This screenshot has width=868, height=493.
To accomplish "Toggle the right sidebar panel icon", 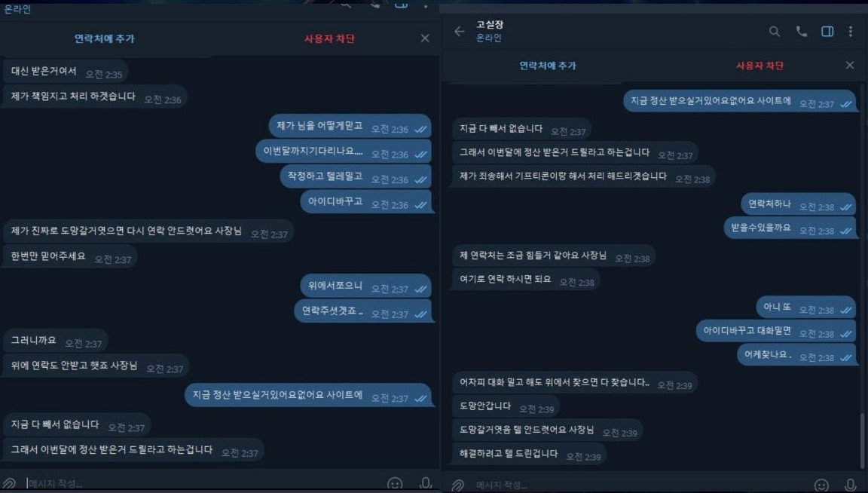I will (x=827, y=32).
